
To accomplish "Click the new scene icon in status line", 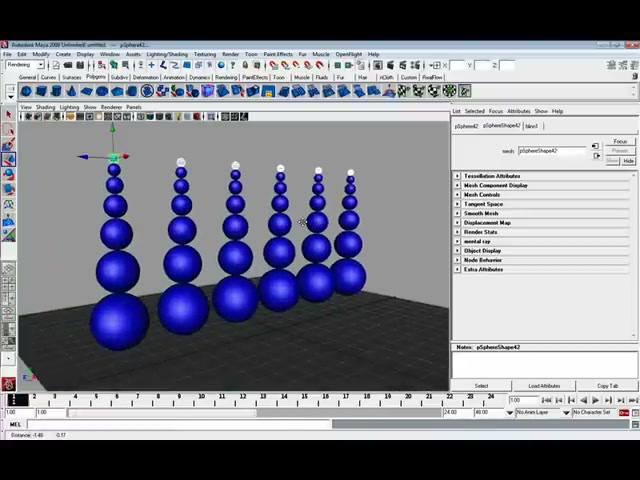I will (x=56, y=65).
